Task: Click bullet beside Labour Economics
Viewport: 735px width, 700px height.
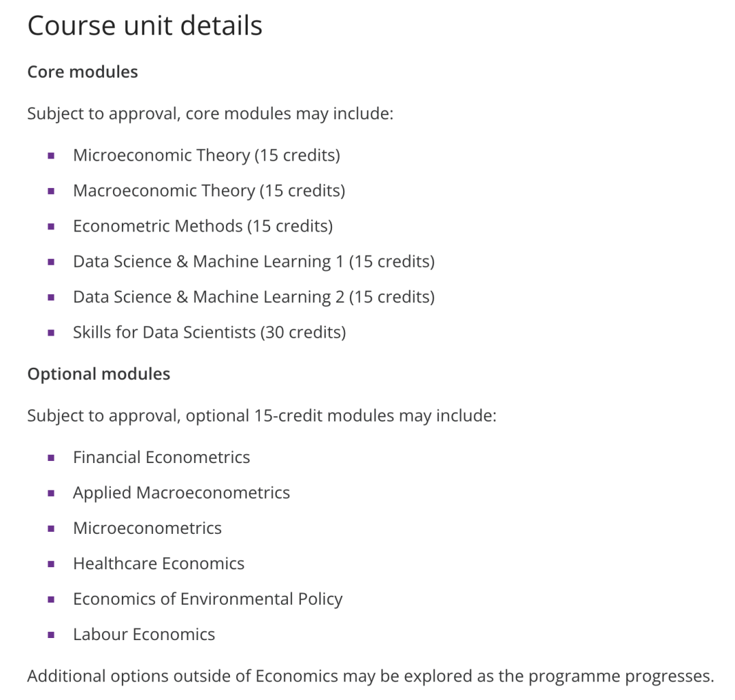Action: tap(51, 635)
